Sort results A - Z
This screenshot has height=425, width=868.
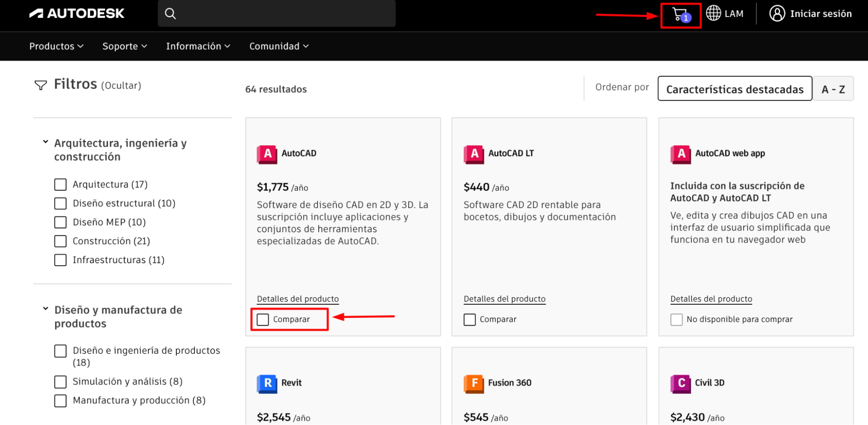pos(833,89)
